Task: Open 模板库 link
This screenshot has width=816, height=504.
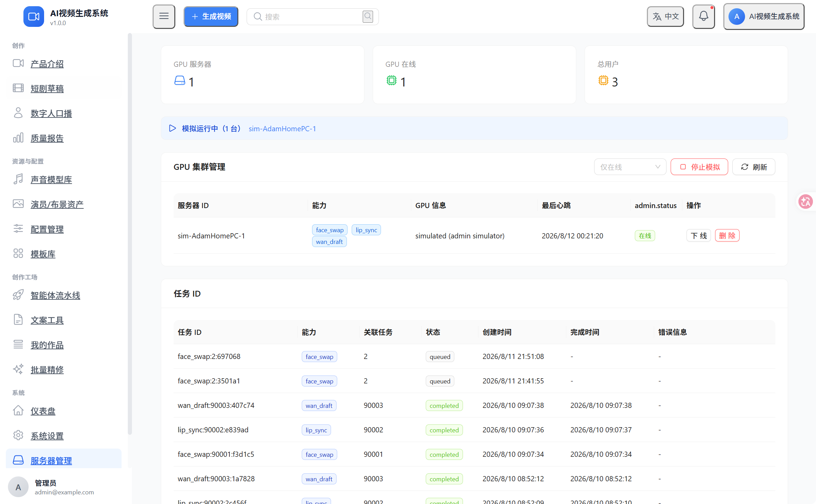Action: pyautogui.click(x=43, y=254)
